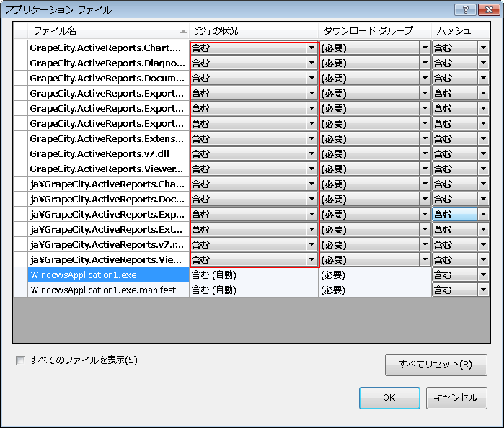This screenshot has width=504, height=428.
Task: Select GrapeCity.ActiveReports.v7.dll file name cell
Action: pos(108,154)
